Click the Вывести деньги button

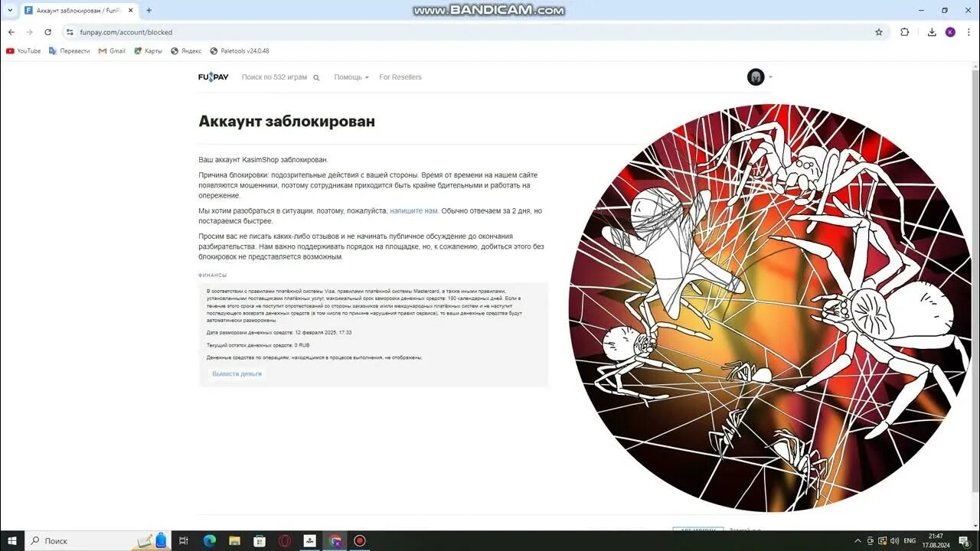coord(237,374)
